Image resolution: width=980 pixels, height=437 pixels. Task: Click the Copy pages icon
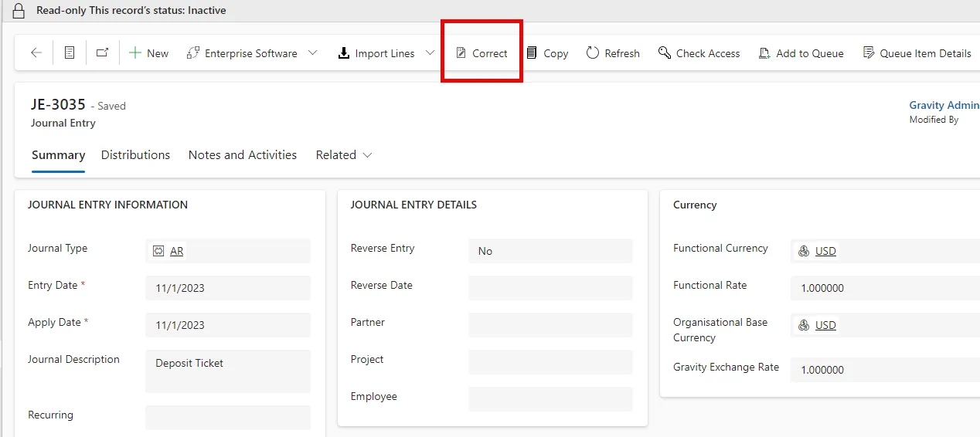(x=532, y=53)
